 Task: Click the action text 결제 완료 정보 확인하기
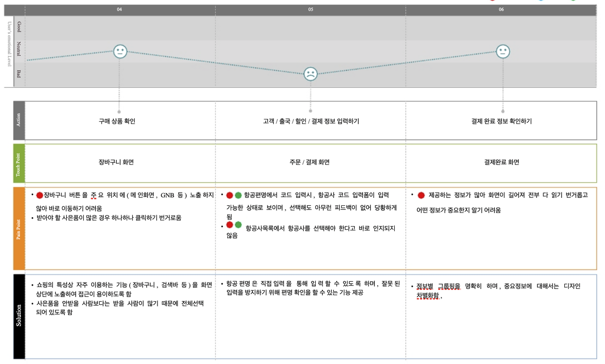point(501,121)
